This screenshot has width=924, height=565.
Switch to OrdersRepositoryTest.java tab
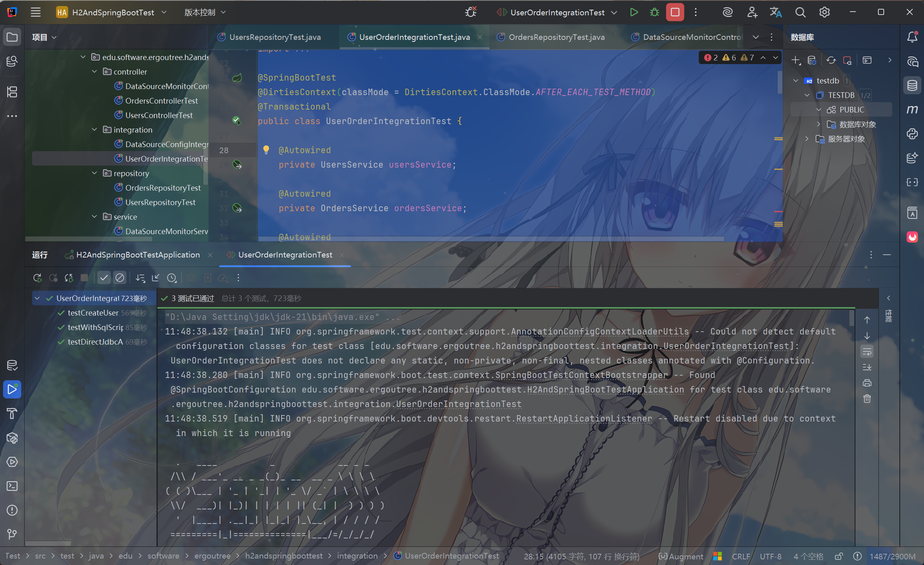pos(551,37)
